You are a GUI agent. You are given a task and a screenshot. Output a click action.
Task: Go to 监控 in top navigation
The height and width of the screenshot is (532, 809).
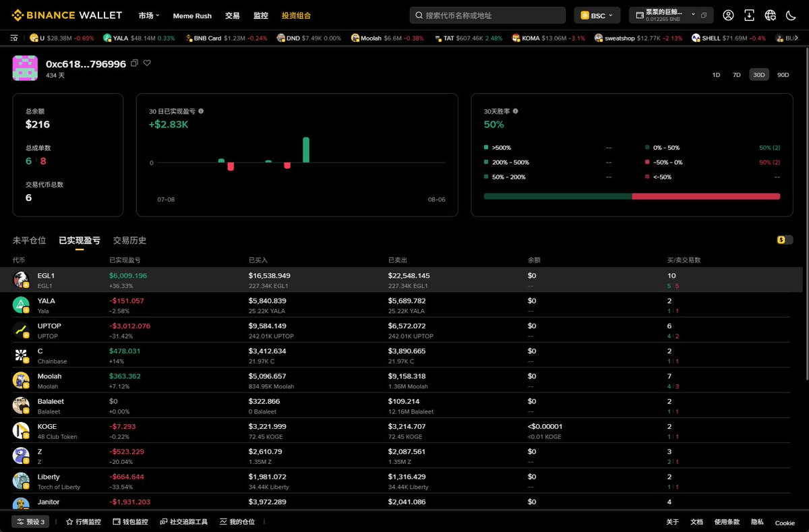(260, 16)
